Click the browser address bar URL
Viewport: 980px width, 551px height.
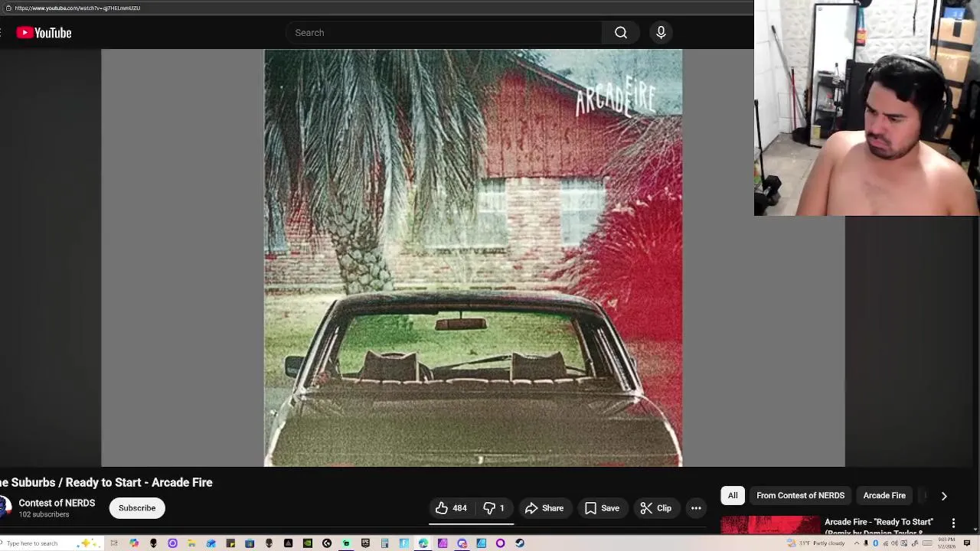[x=77, y=8]
